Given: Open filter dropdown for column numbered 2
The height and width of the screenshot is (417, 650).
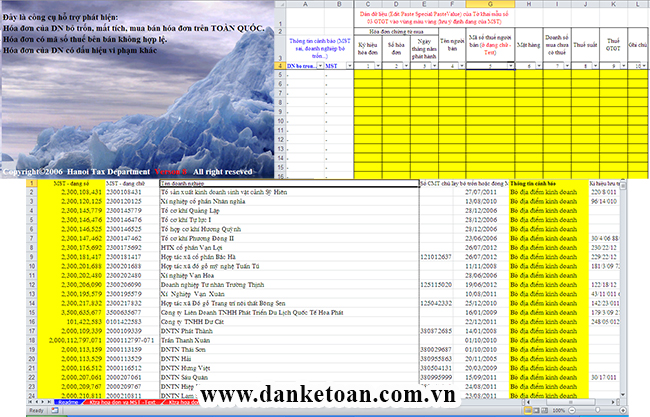Looking at the screenshot, I should 406,66.
